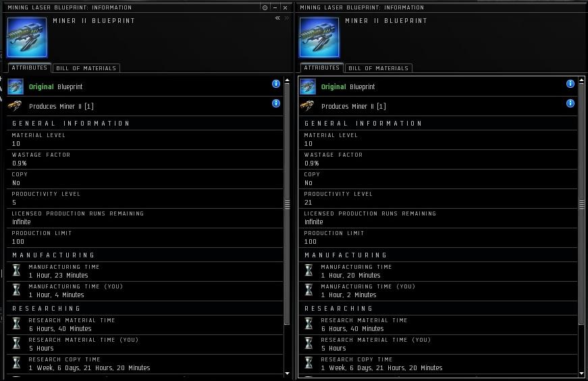Click the Miner II blueprint image in right window

tap(319, 38)
